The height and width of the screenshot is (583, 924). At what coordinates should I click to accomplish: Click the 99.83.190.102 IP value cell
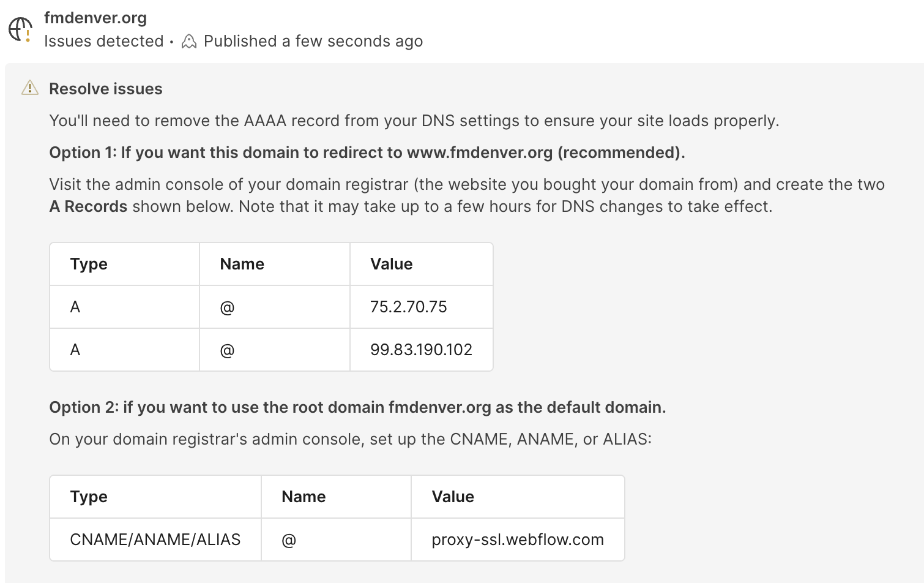[x=421, y=350]
